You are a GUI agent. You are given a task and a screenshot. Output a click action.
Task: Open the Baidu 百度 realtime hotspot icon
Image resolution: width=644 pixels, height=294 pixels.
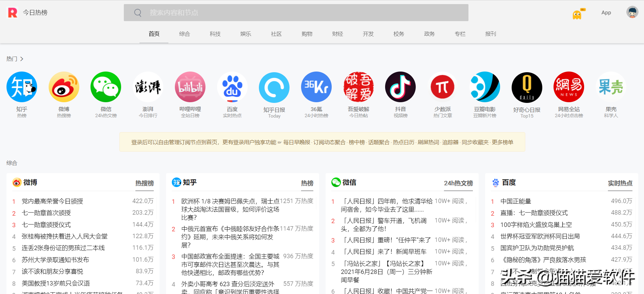tap(232, 87)
